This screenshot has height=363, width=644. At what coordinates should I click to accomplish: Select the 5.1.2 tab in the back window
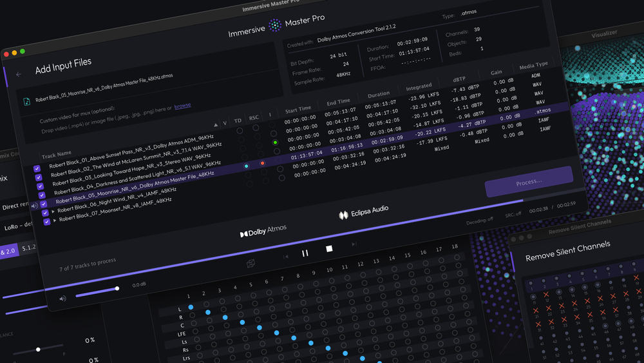(x=29, y=248)
